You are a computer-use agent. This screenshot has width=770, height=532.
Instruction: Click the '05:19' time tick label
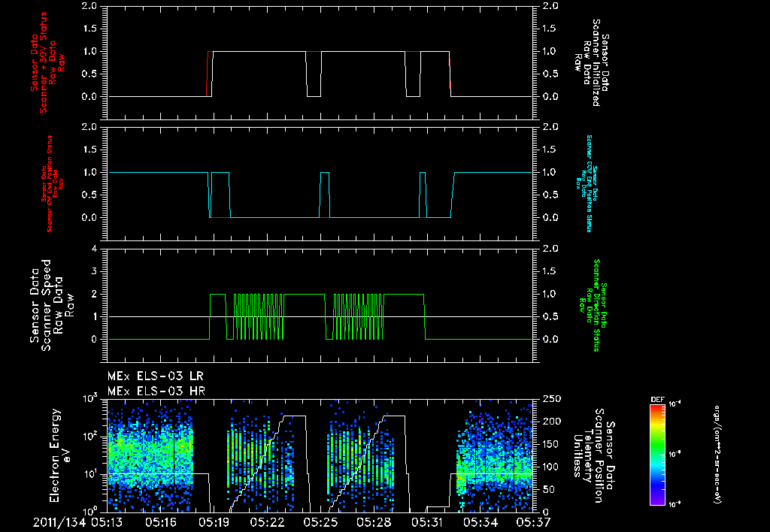(213, 522)
